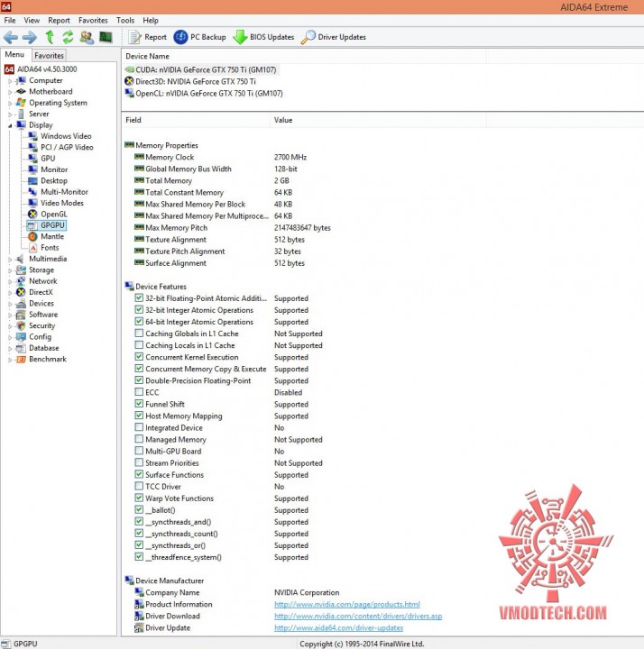
Task: Switch to the Favorites side tab
Action: pos(49,56)
